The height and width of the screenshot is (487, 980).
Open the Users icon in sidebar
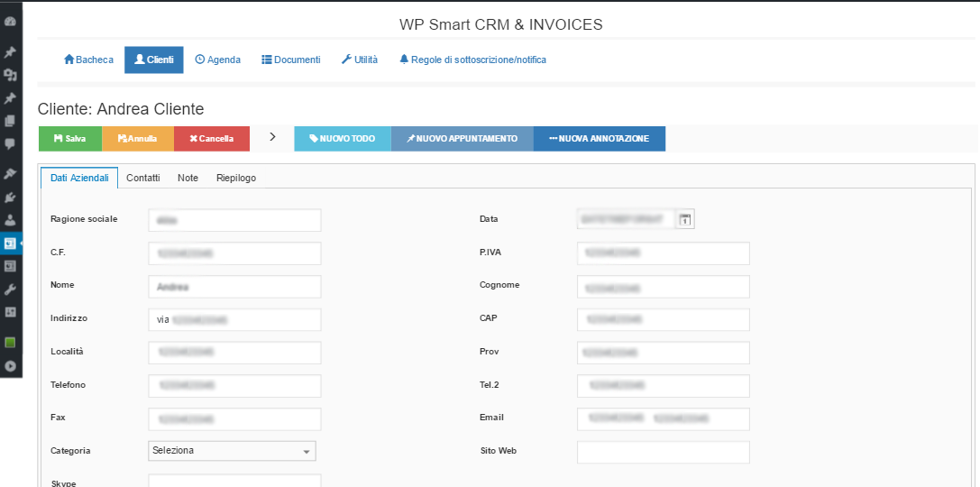coord(10,219)
